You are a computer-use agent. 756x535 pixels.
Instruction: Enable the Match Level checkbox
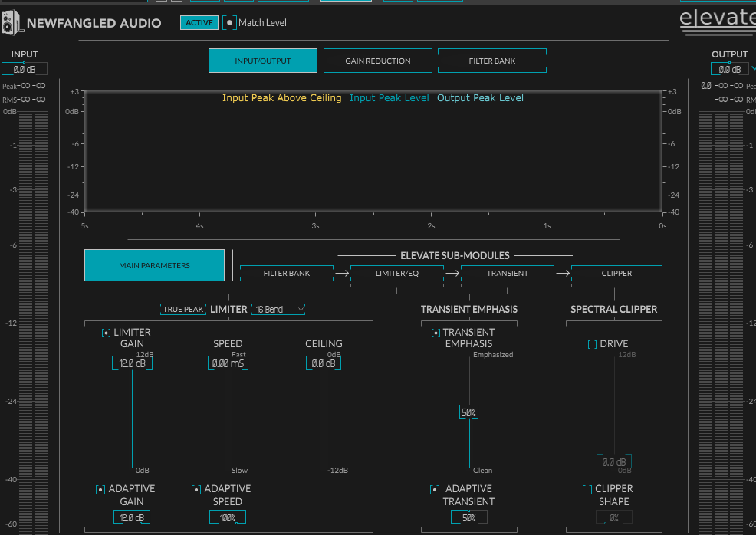[229, 23]
